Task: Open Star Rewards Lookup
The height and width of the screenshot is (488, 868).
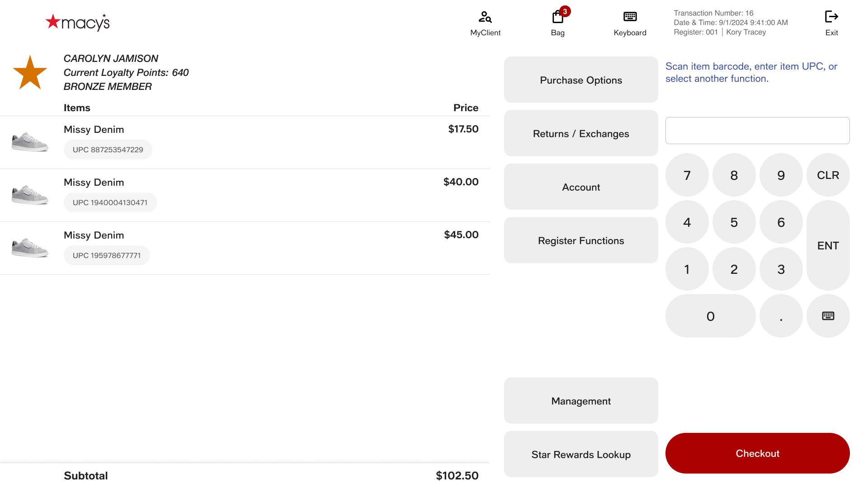Action: pyautogui.click(x=581, y=454)
